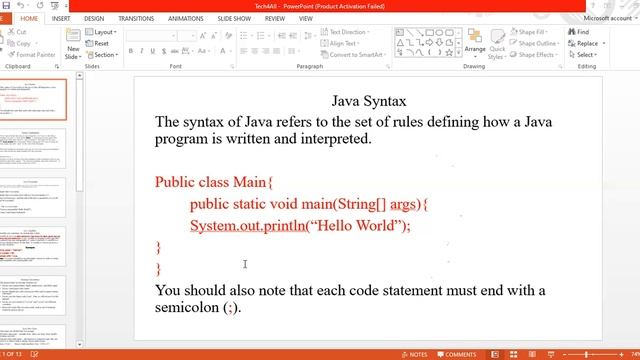Open the font size combo box

pos(187,36)
